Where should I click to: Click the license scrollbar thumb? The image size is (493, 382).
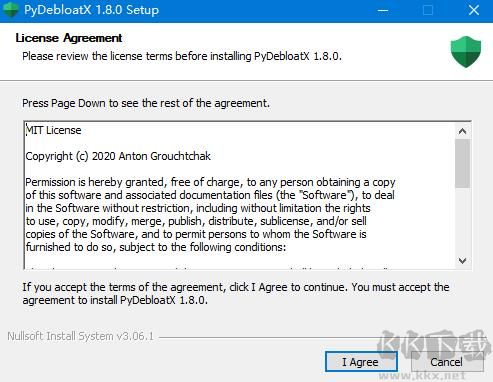pyautogui.click(x=462, y=163)
